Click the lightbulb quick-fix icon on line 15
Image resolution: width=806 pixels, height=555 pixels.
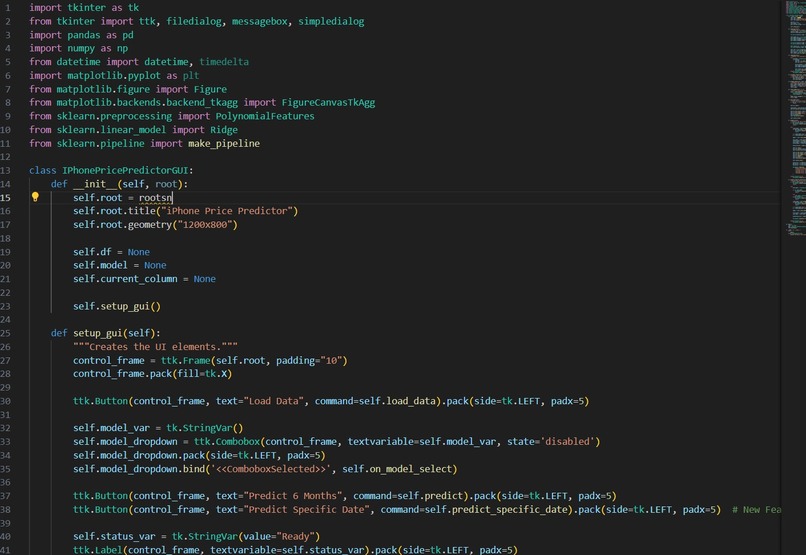point(35,197)
